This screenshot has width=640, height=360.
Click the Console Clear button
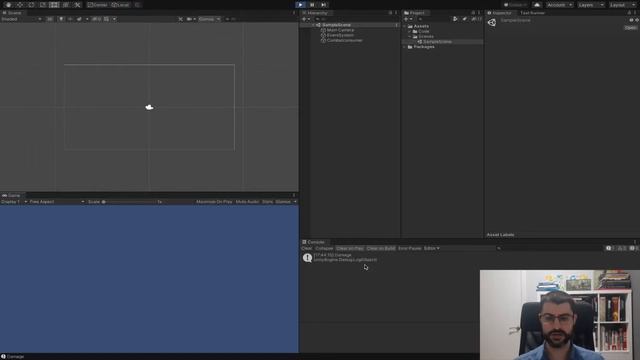click(307, 248)
